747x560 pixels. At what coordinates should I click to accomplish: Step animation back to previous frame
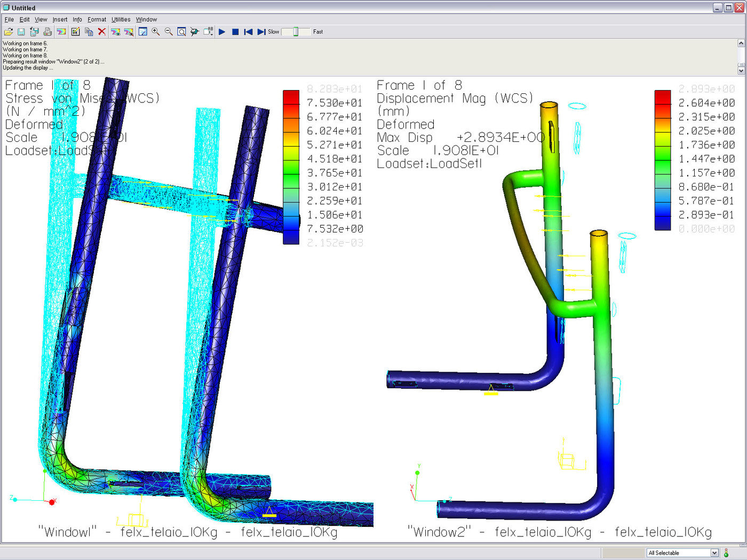pyautogui.click(x=248, y=32)
